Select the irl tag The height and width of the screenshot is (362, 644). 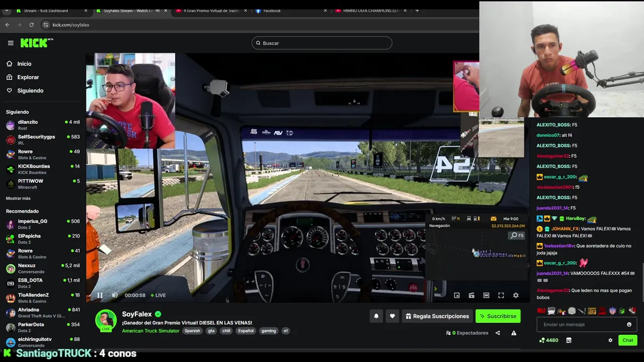coord(286,331)
